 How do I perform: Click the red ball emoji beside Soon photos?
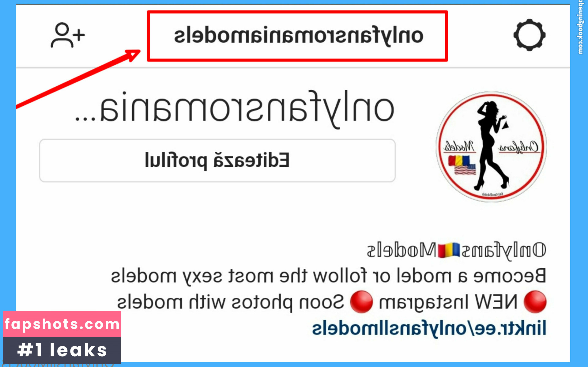point(361,302)
